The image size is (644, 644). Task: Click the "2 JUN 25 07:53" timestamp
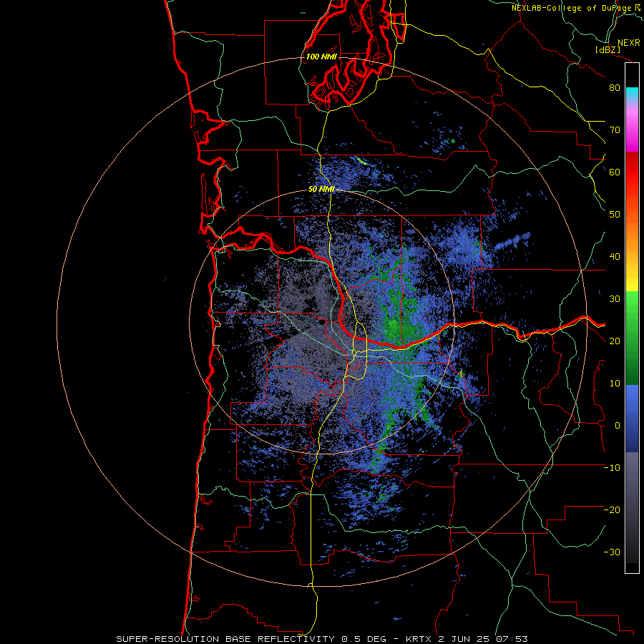pos(483,639)
